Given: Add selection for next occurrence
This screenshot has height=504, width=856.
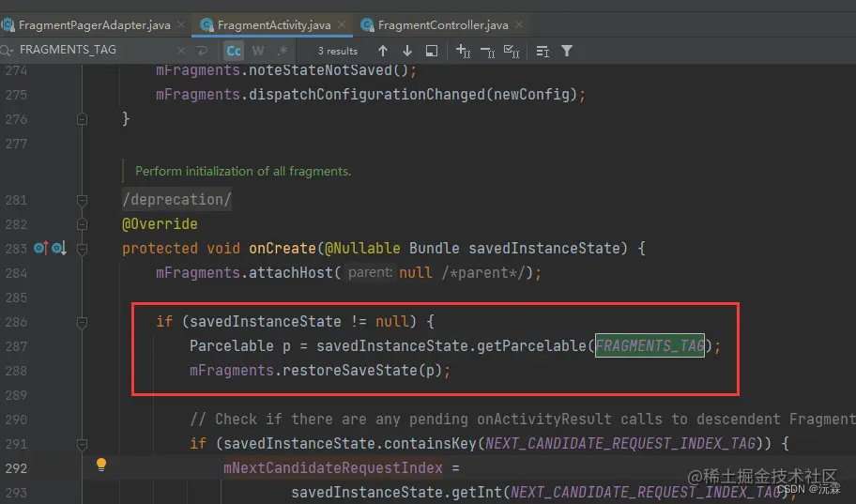Looking at the screenshot, I should 463,51.
